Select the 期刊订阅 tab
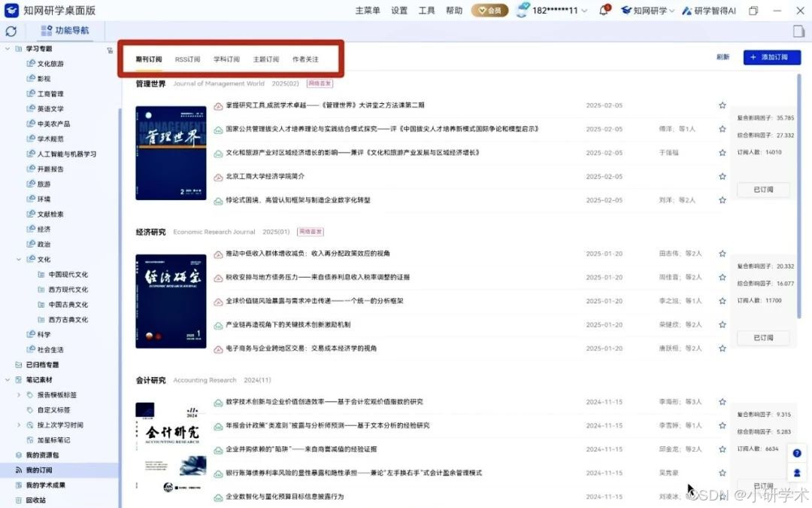This screenshot has width=812, height=508. pos(149,59)
